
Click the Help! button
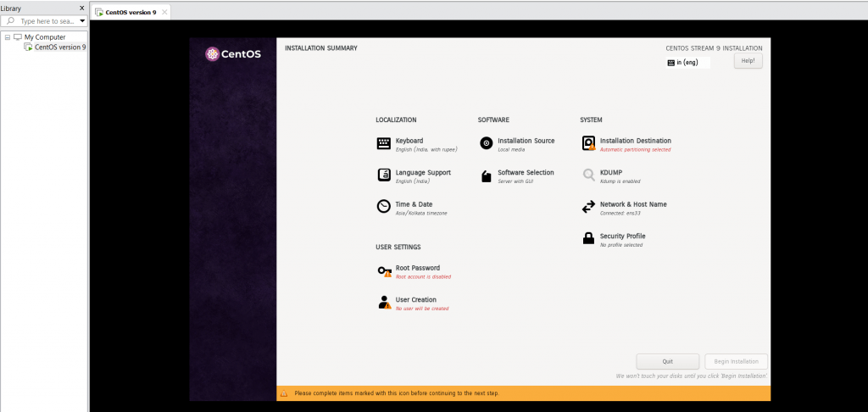click(748, 61)
